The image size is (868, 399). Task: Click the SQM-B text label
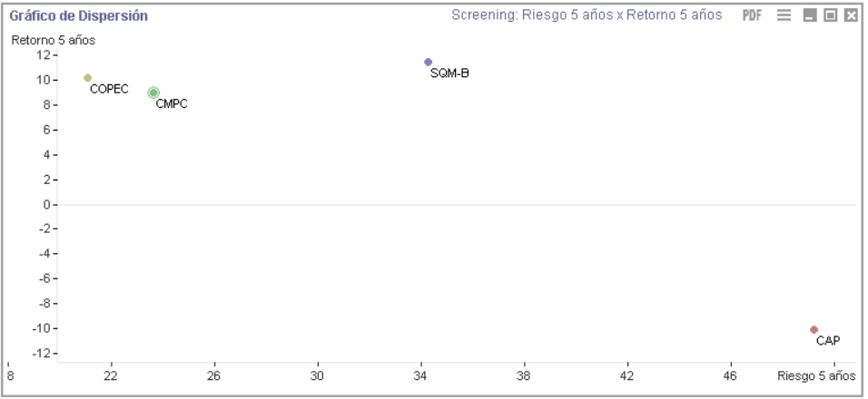(x=449, y=73)
